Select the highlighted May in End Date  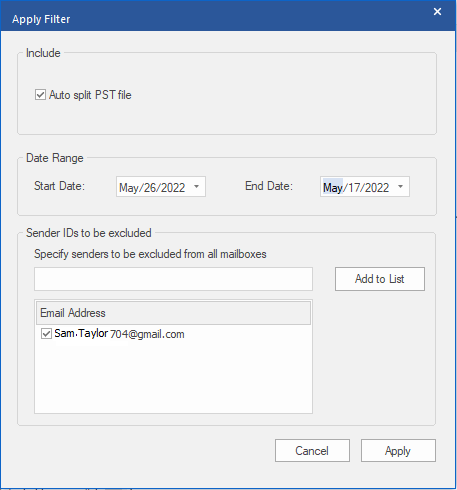[333, 188]
